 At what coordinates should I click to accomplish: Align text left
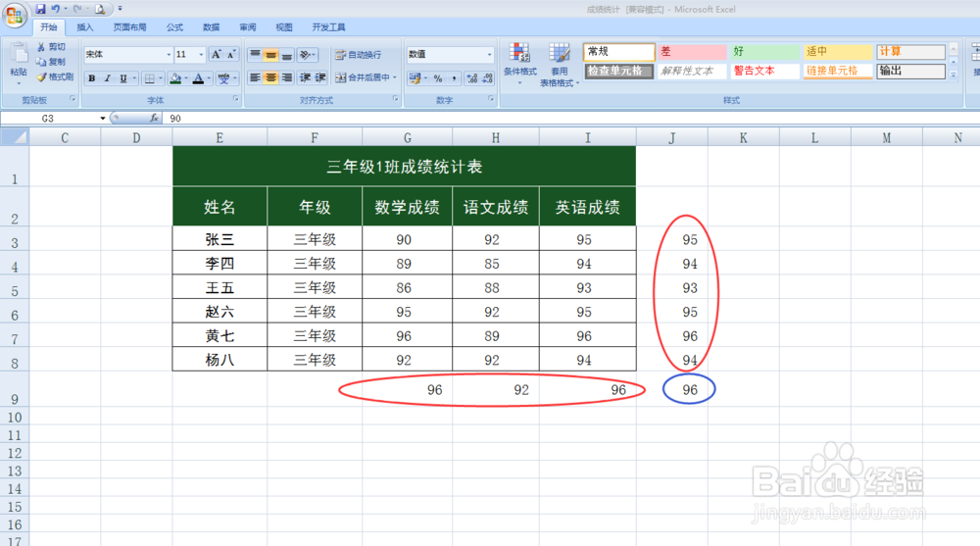click(255, 77)
